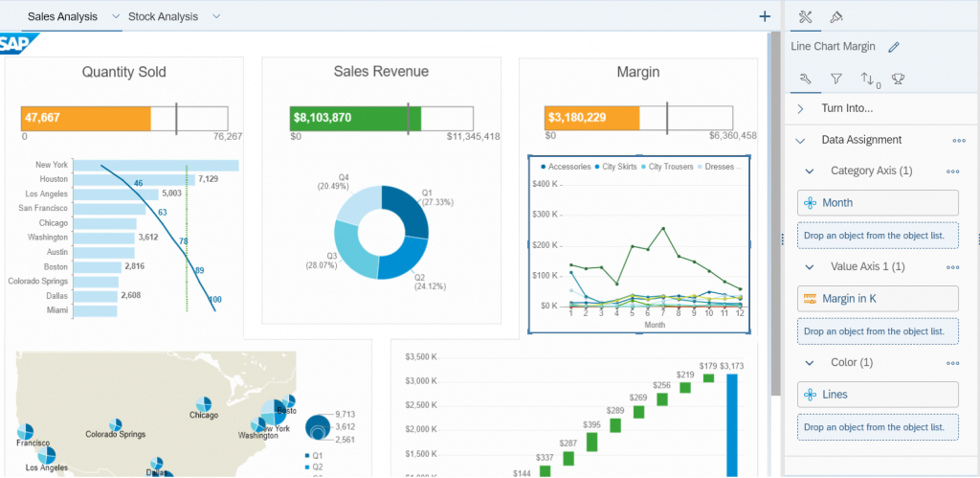Viewport: 980px width, 478px height.
Task: Click the plus icon to add a tab
Action: (x=765, y=17)
